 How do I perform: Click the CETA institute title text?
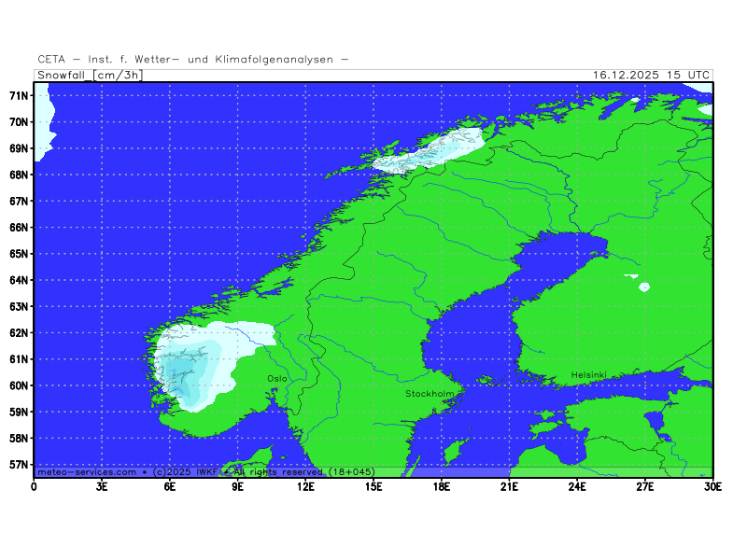pyautogui.click(x=193, y=60)
